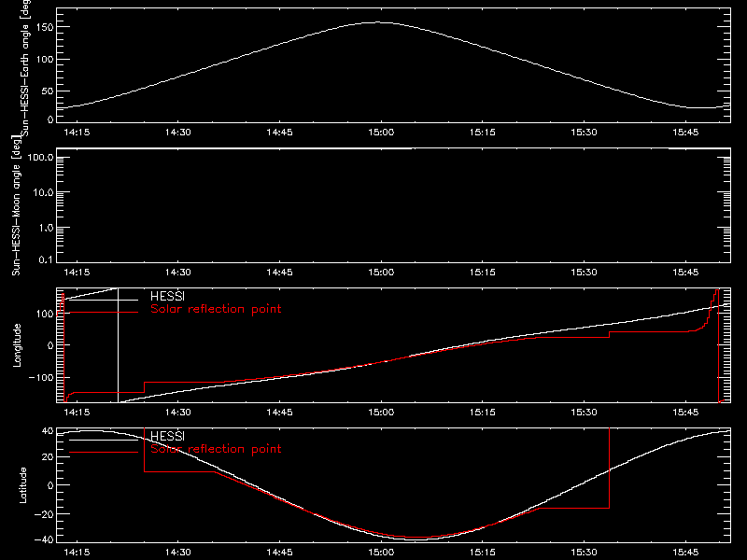Image resolution: width=747 pixels, height=560 pixels.
Task: Click the Longitude axis title
Action: point(17,345)
